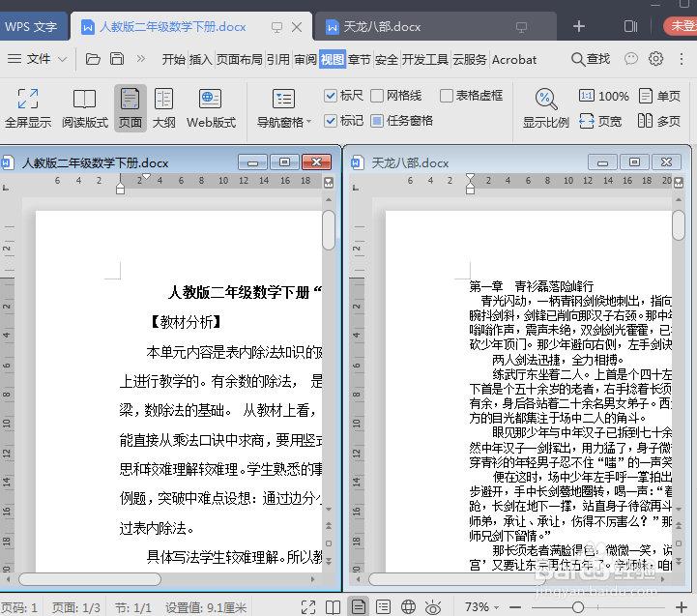Click status bar full screen icon
Viewport: 697px width, 616px height.
308,607
